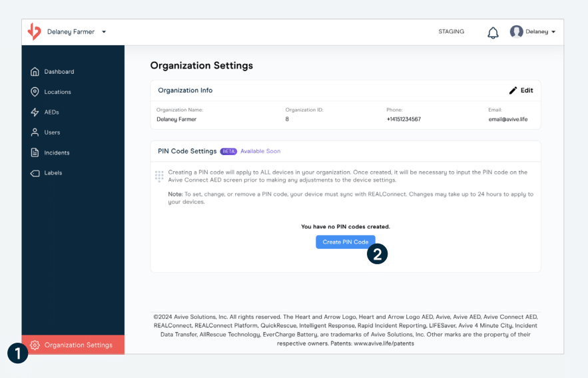Click Edit in Organization Info
588x378 pixels.
click(x=526, y=91)
